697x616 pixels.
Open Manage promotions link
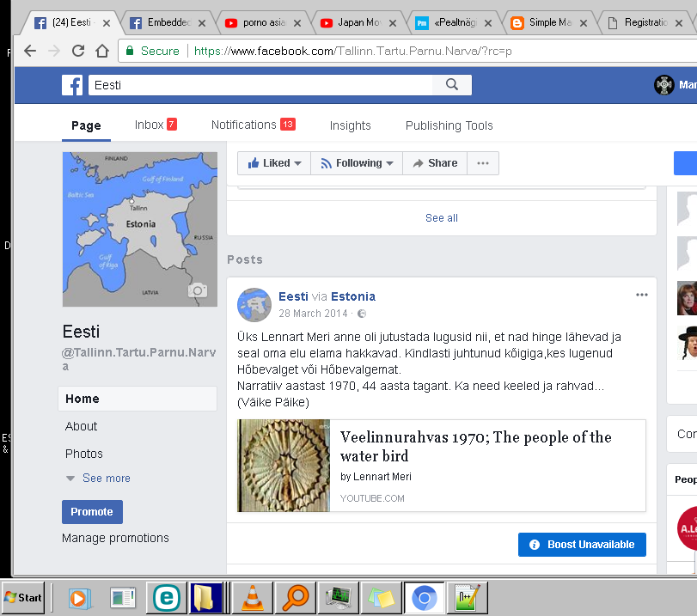click(x=115, y=538)
